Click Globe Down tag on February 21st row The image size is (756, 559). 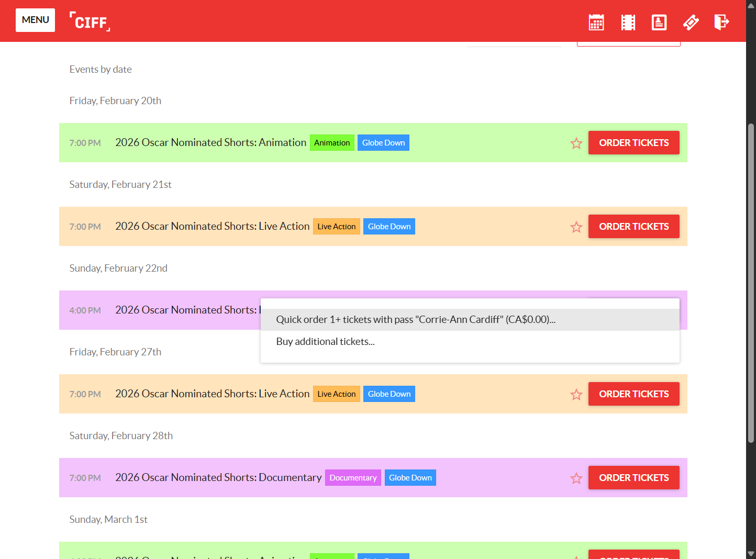click(389, 227)
